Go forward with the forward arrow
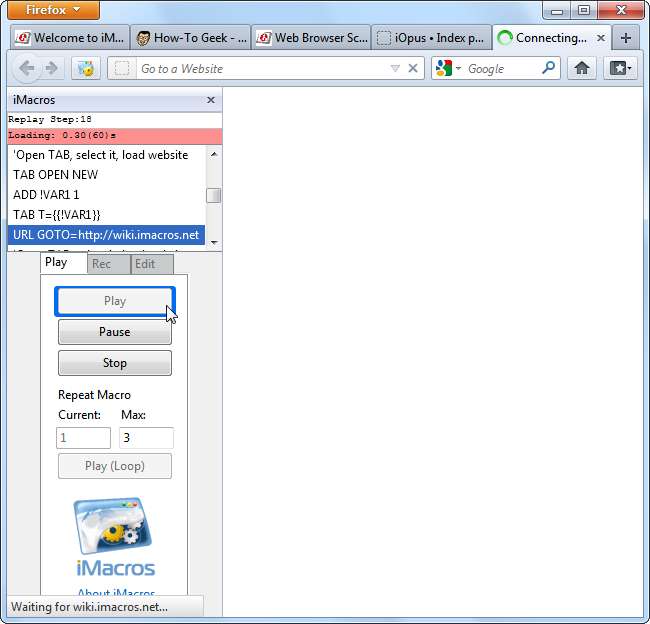This screenshot has height=624, width=650. click(x=52, y=68)
